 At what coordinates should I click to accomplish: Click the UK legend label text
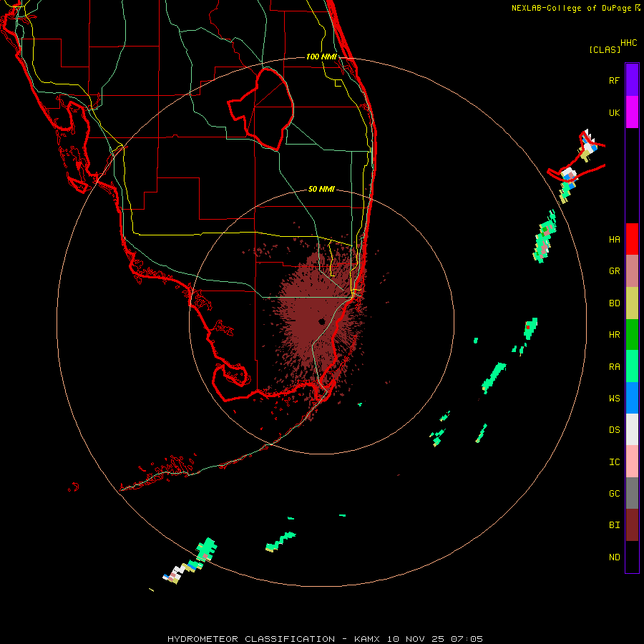(x=614, y=112)
